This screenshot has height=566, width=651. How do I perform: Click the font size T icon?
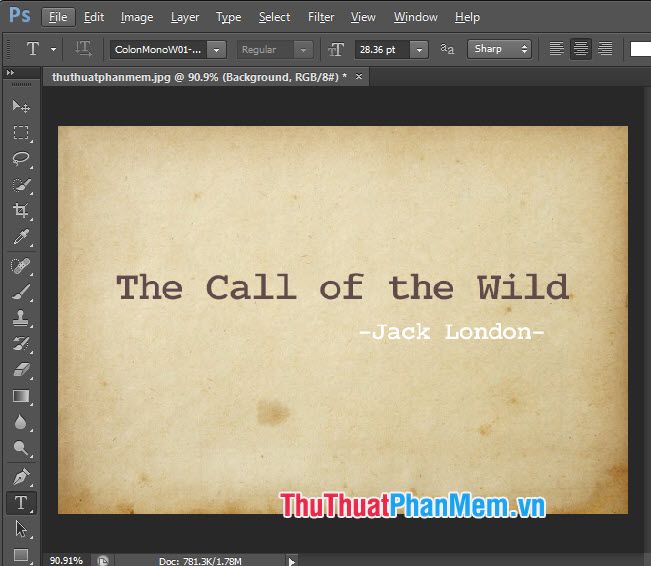click(x=336, y=49)
